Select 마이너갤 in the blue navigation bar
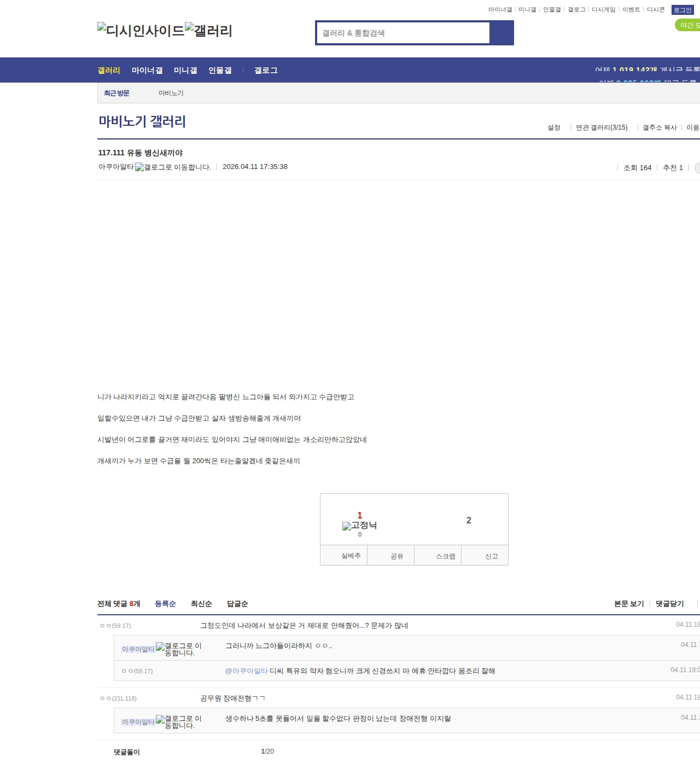 (x=147, y=71)
